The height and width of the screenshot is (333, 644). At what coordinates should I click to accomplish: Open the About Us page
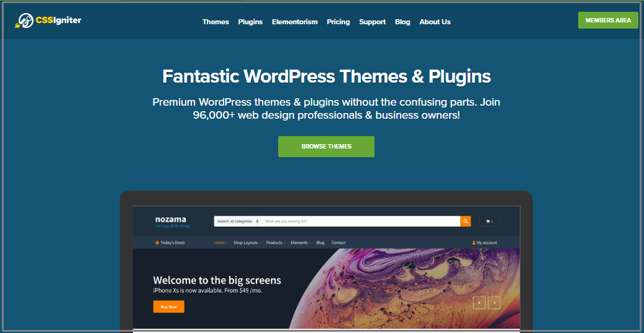435,22
